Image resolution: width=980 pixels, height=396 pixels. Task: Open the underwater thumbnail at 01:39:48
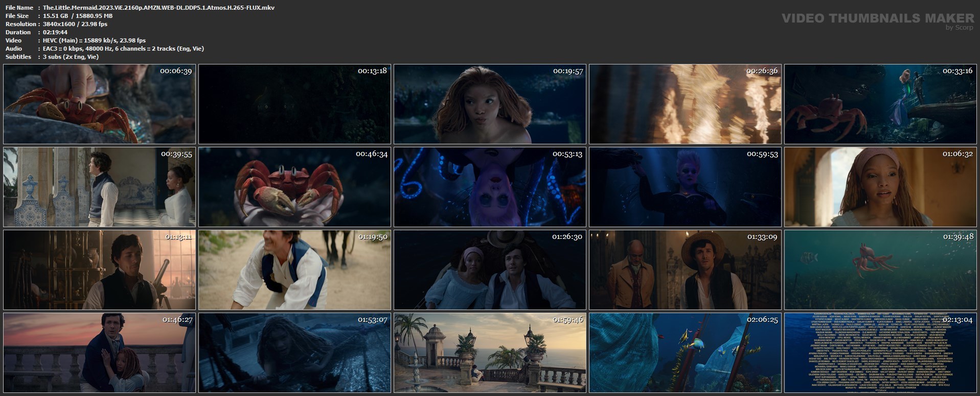click(880, 270)
